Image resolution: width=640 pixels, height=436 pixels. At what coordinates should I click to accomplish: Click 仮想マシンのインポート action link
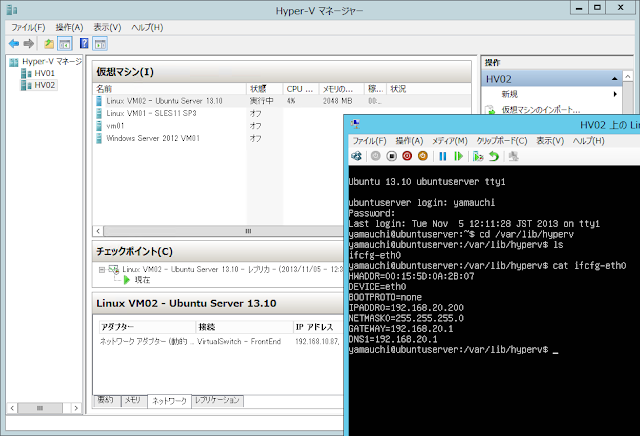click(x=540, y=110)
